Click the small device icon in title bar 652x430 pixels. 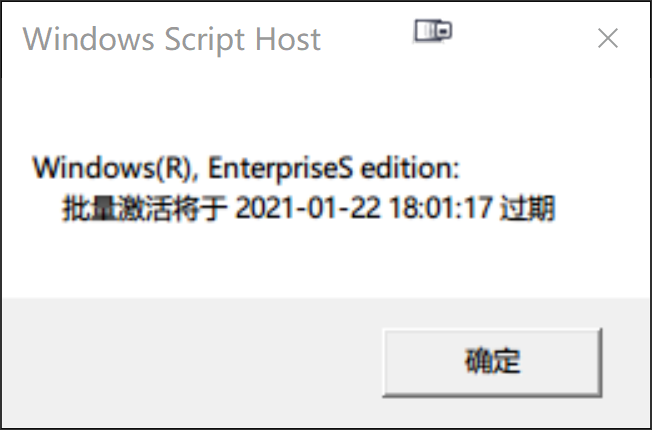[x=433, y=32]
